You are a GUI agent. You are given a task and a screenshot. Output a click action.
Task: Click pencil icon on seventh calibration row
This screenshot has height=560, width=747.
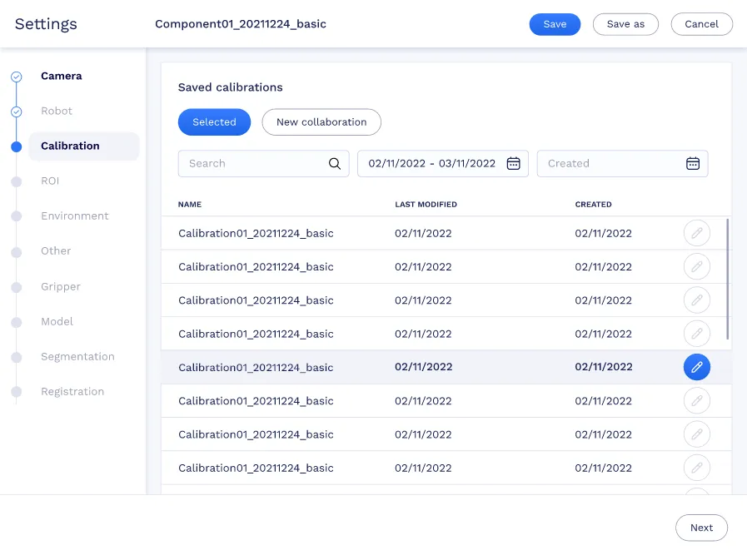coord(696,434)
